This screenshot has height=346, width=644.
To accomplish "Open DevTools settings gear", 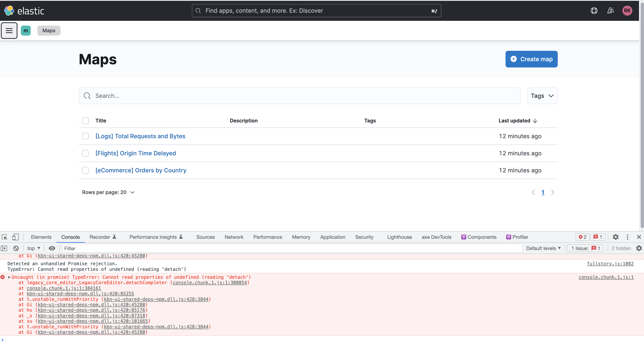I will (616, 237).
